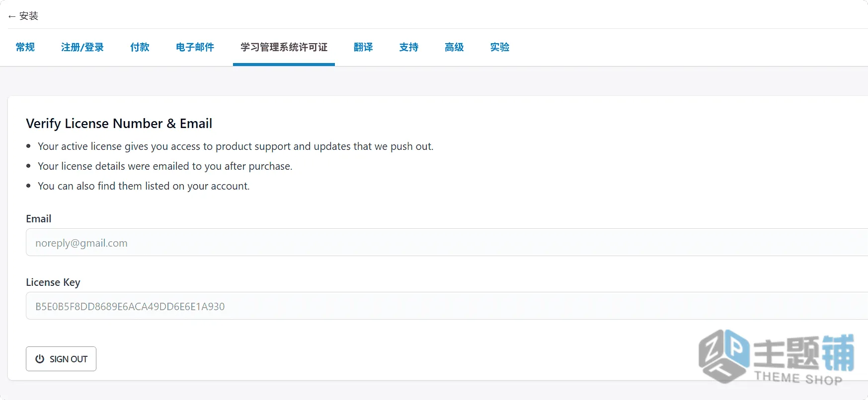Click the 'Verify License Number & Email' heading
Image resolution: width=868 pixels, height=400 pixels.
pyautogui.click(x=119, y=124)
